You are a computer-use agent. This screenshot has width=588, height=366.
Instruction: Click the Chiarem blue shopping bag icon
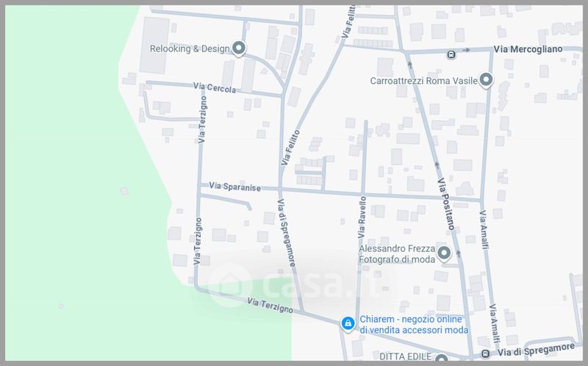click(x=347, y=323)
